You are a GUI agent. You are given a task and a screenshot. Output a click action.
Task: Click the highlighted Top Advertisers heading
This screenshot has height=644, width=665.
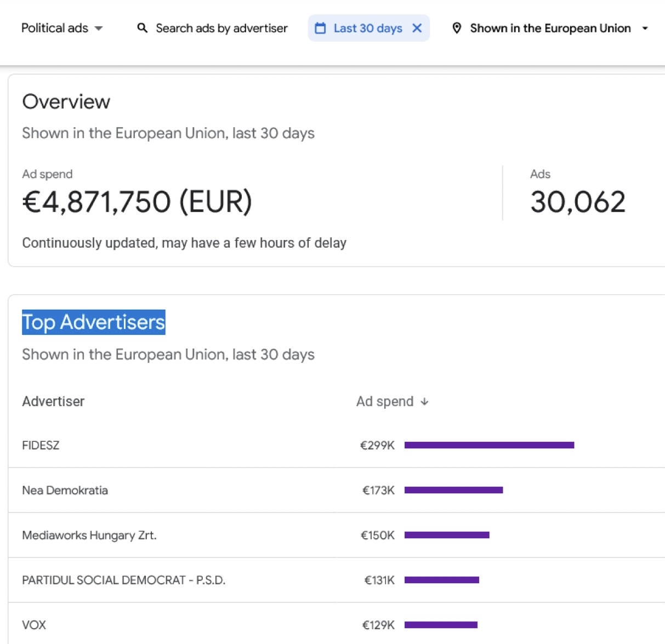click(x=93, y=322)
